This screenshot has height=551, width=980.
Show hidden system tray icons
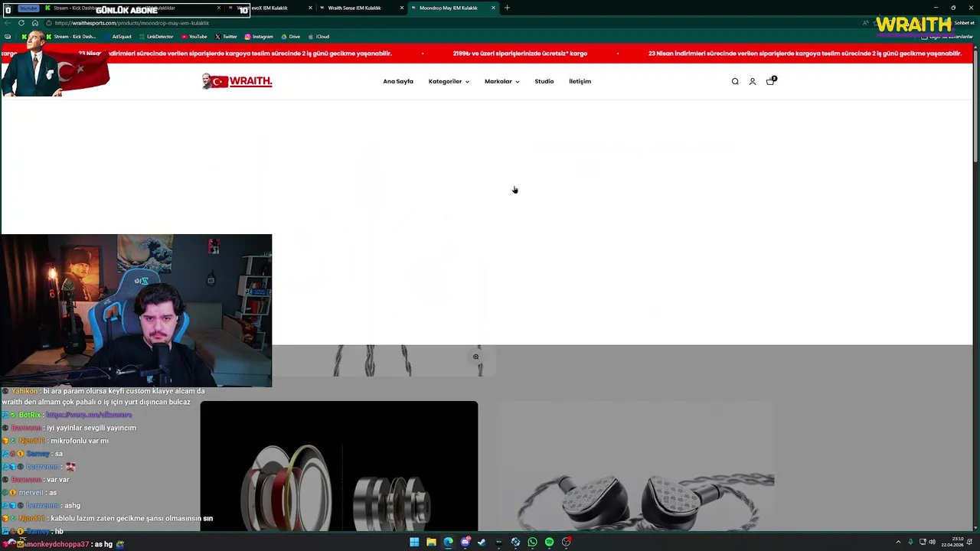point(898,542)
